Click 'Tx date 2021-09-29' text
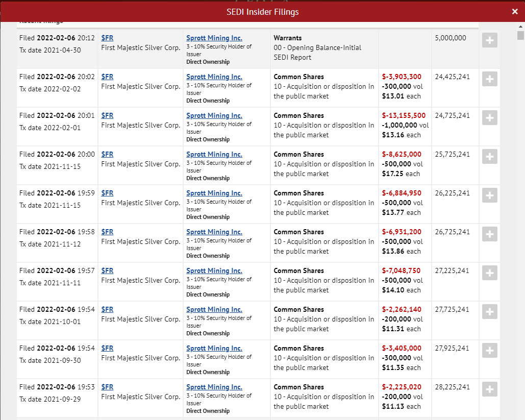The height and width of the screenshot is (420, 525). click(50, 399)
